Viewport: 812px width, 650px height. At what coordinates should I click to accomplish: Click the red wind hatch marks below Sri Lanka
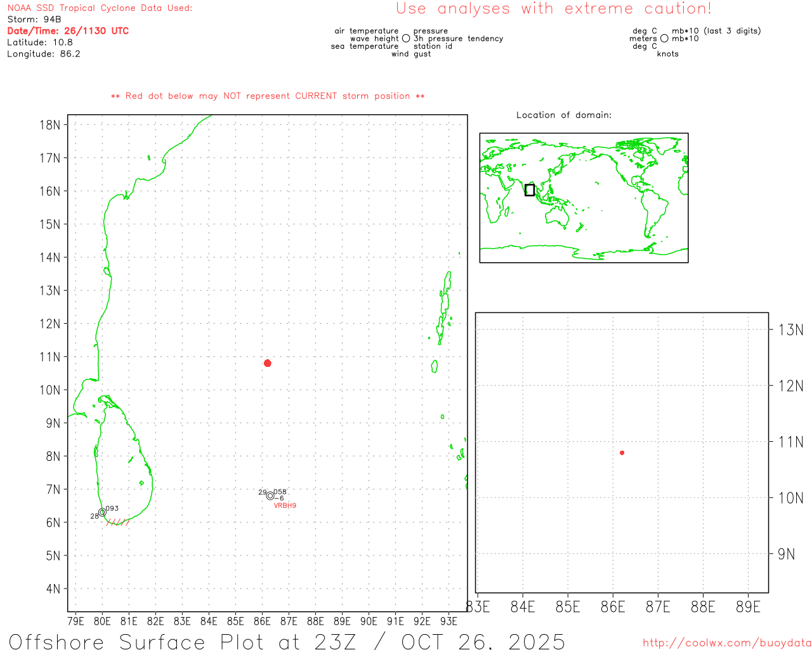click(x=118, y=522)
